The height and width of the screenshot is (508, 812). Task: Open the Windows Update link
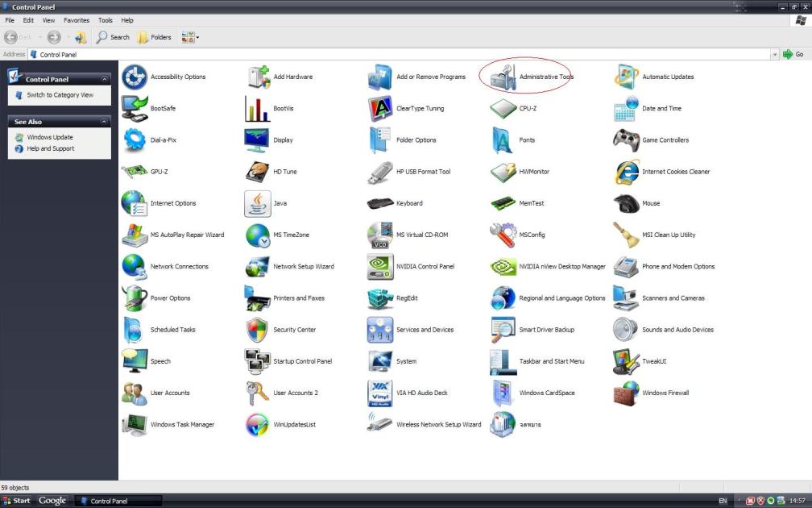click(x=50, y=137)
